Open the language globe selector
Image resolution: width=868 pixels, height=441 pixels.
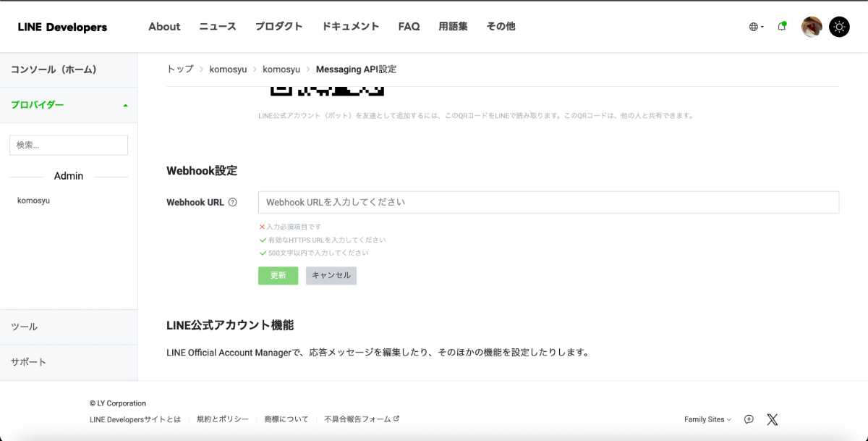pyautogui.click(x=756, y=27)
